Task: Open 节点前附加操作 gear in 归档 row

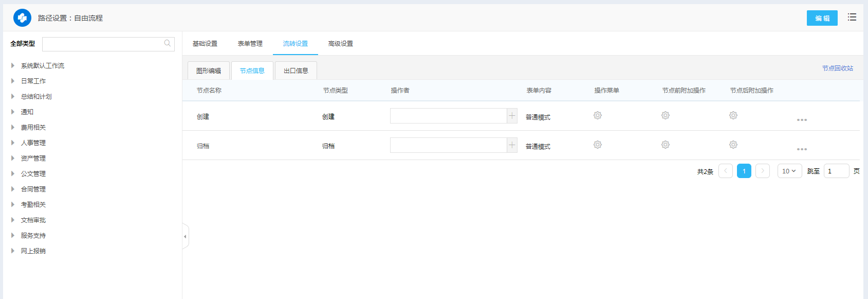Action: (x=665, y=145)
